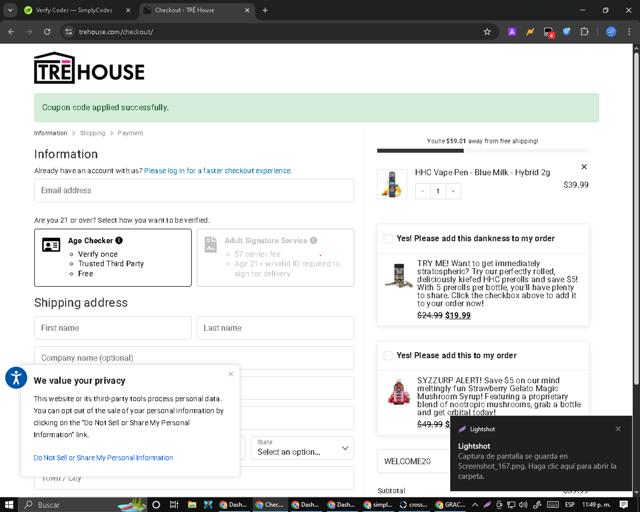
Task: Open the Windows notification center icon
Action: (x=624, y=505)
